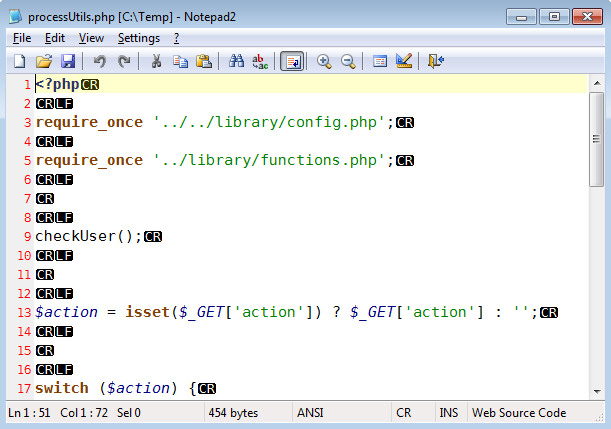Redo edit via toolbar arrow
Image resolution: width=611 pixels, height=429 pixels.
pyautogui.click(x=124, y=61)
